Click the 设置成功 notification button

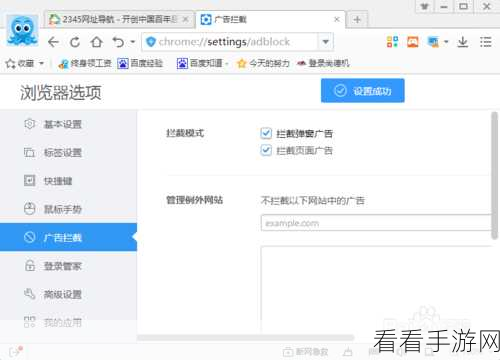[x=363, y=91]
